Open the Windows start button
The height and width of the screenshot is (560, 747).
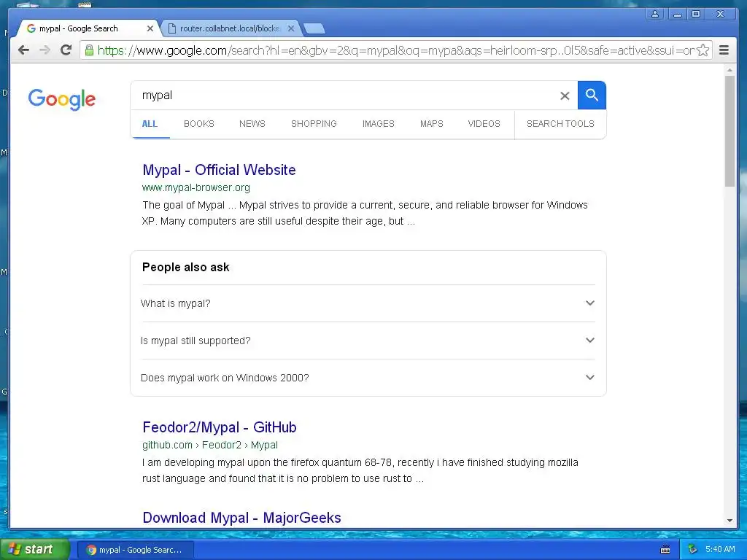pyautogui.click(x=34, y=549)
